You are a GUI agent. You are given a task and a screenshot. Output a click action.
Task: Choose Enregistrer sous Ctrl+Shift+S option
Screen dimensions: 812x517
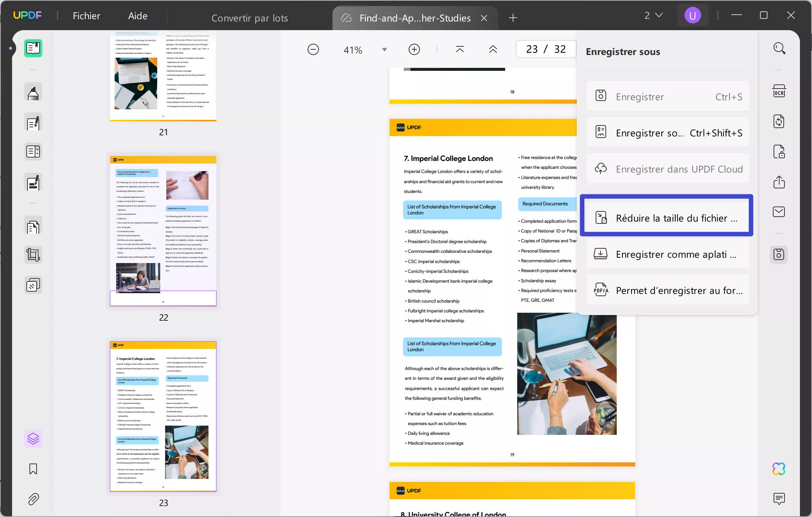coord(668,133)
